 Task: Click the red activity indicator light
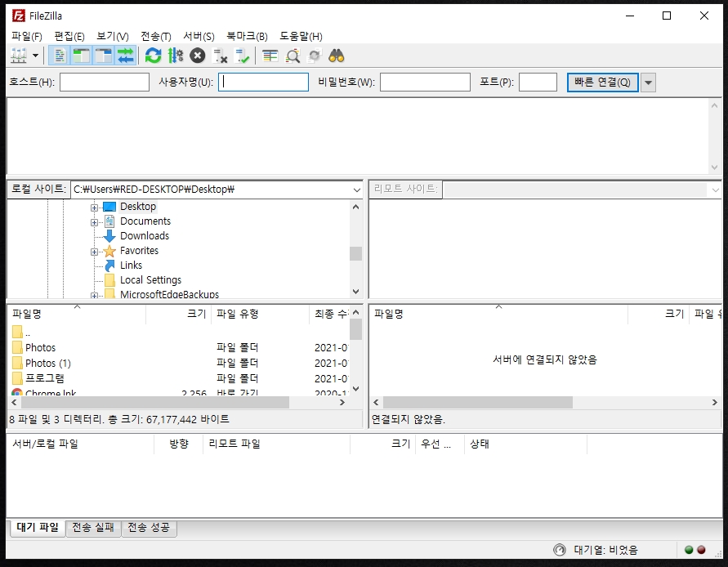701,550
